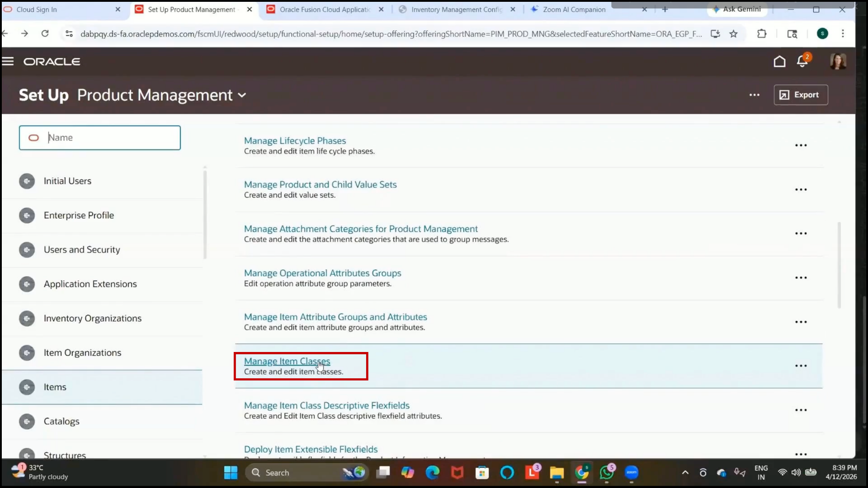
Task: Open Manage Product and Child Value Sets
Action: [x=320, y=185]
